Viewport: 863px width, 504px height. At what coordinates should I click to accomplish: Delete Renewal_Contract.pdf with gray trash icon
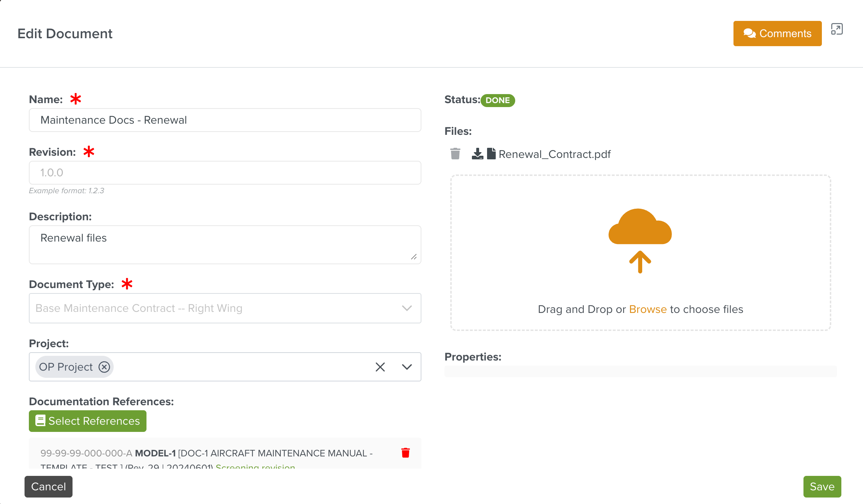pos(455,154)
